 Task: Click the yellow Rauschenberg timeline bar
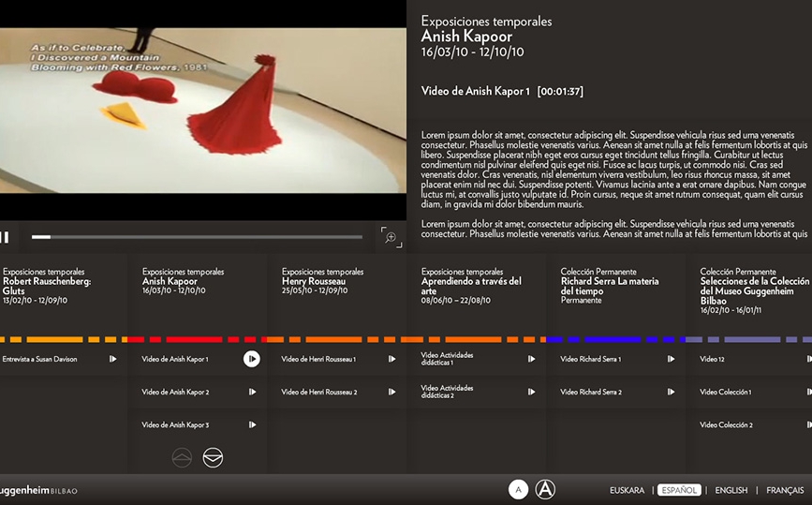64,340
